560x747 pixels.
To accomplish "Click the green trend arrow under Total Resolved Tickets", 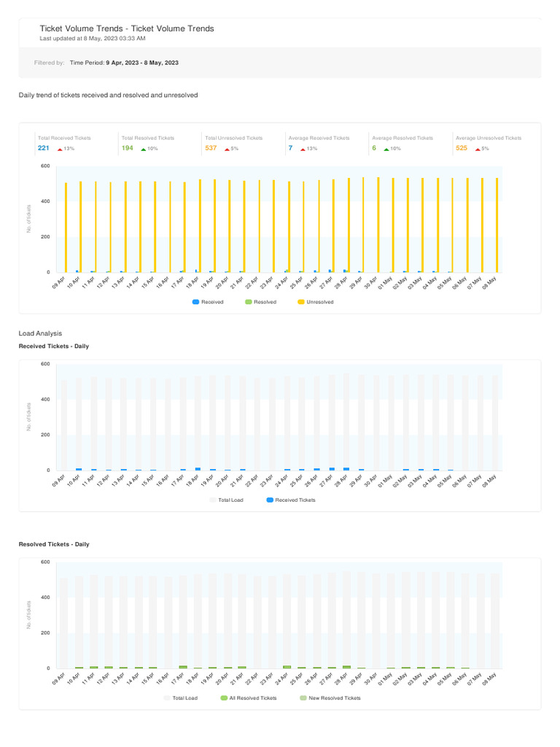I will pos(144,150).
